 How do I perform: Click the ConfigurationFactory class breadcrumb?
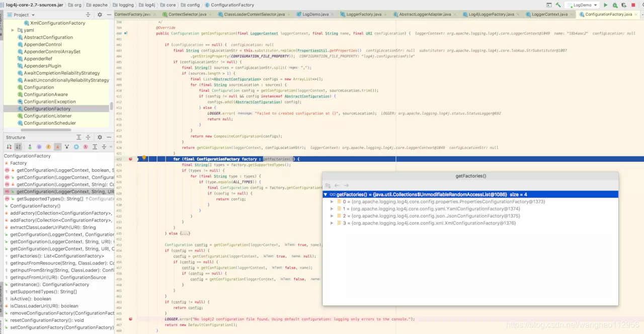(229, 5)
